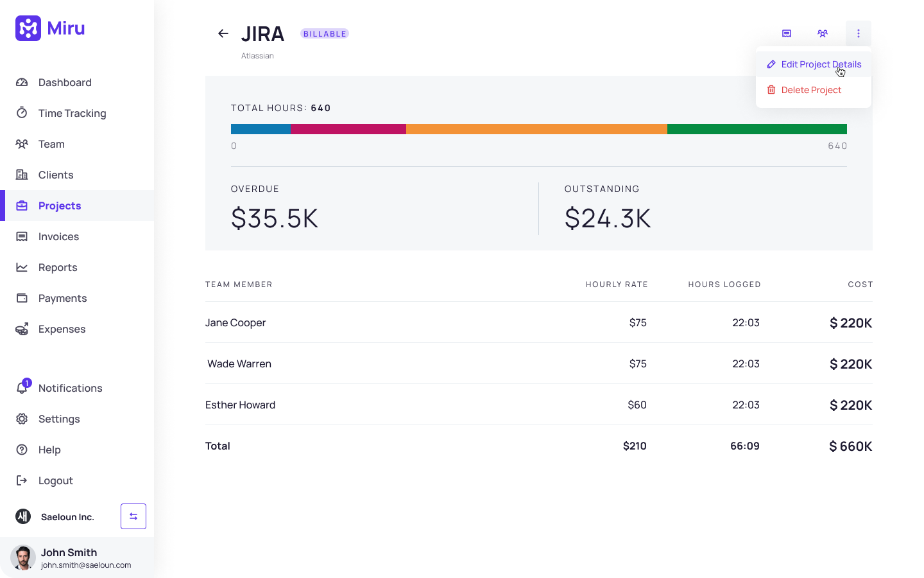The image size is (924, 578).
Task: Open Settings label in sidebar
Action: pos(59,419)
